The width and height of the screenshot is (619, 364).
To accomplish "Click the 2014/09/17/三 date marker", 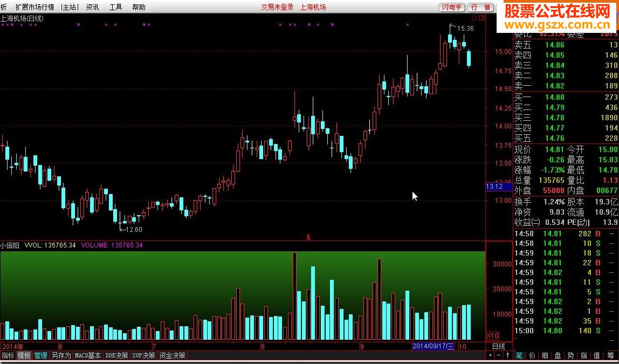I will tap(433, 346).
